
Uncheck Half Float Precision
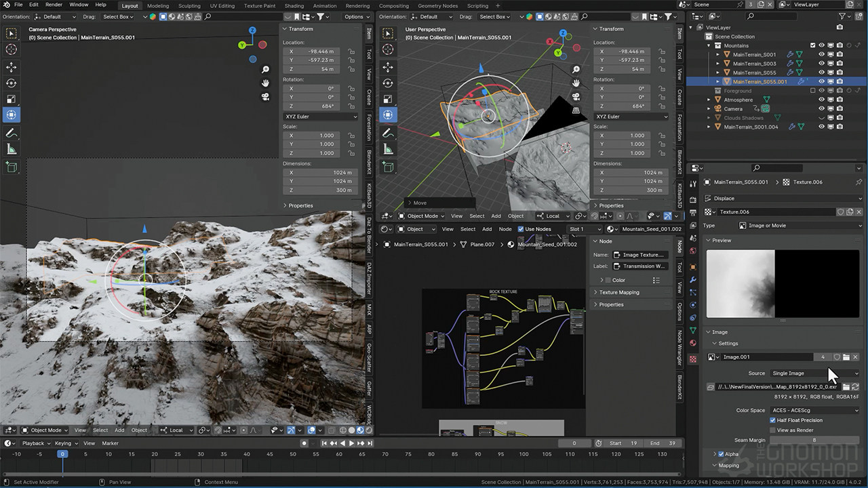pos(772,420)
